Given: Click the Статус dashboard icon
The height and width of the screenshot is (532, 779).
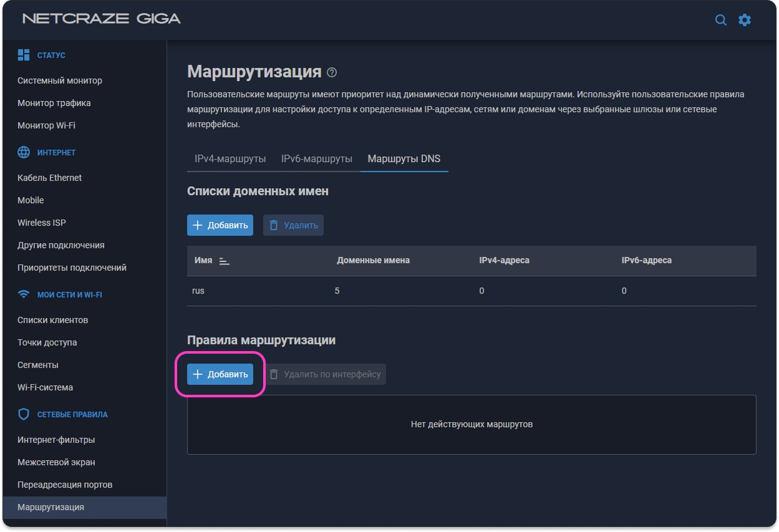Looking at the screenshot, I should coord(24,55).
